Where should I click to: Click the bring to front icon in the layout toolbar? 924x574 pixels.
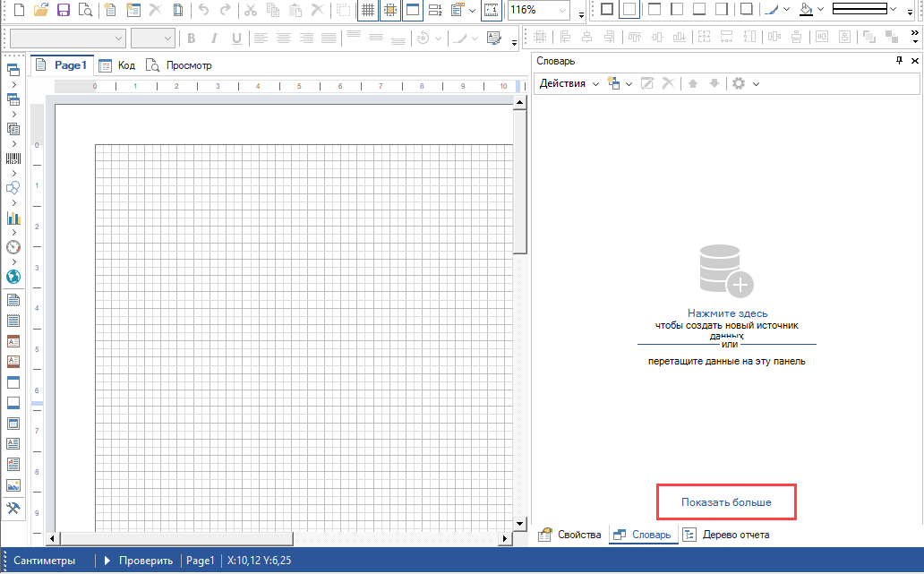[x=868, y=37]
